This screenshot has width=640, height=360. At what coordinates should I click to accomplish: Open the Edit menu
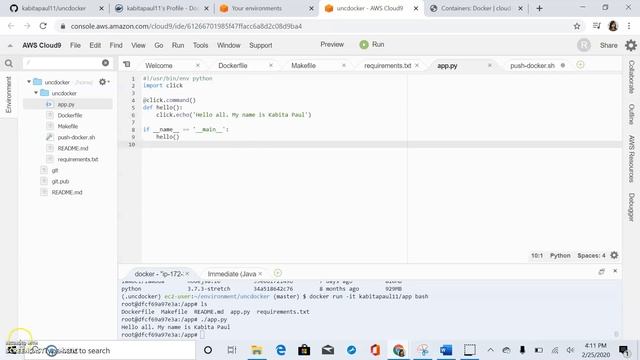pos(95,45)
